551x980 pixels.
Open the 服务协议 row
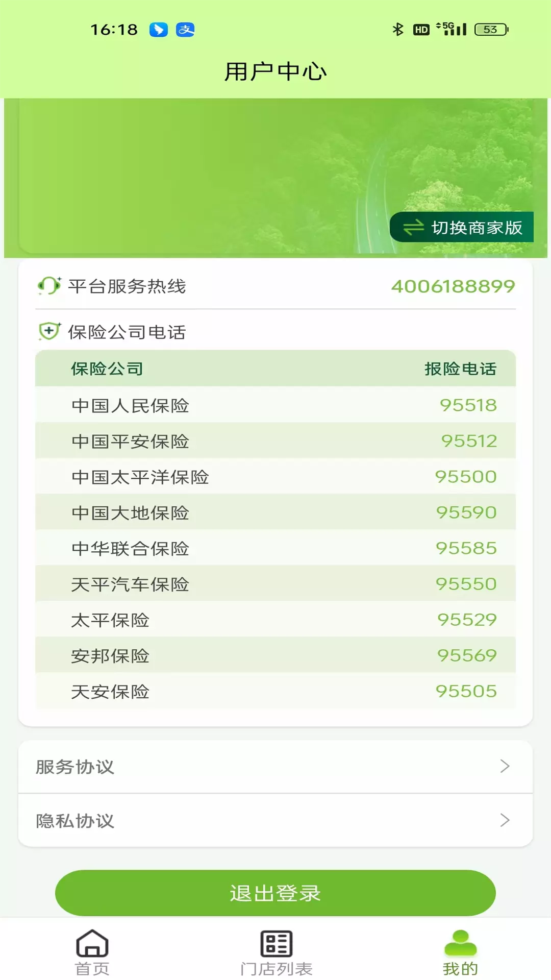click(x=275, y=766)
